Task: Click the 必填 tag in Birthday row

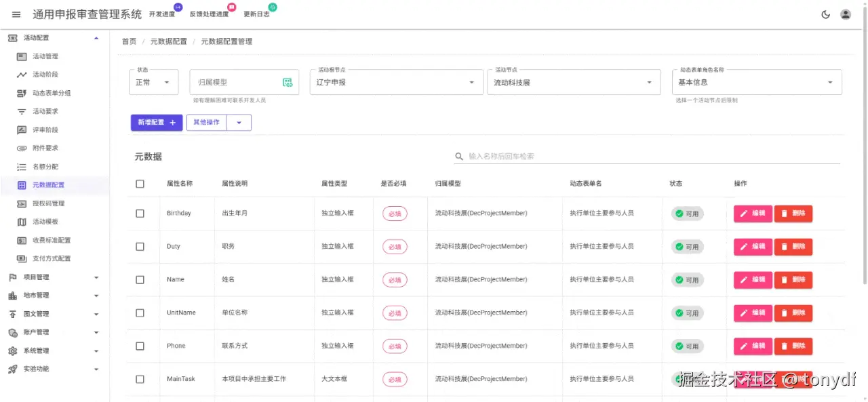Action: pos(395,214)
